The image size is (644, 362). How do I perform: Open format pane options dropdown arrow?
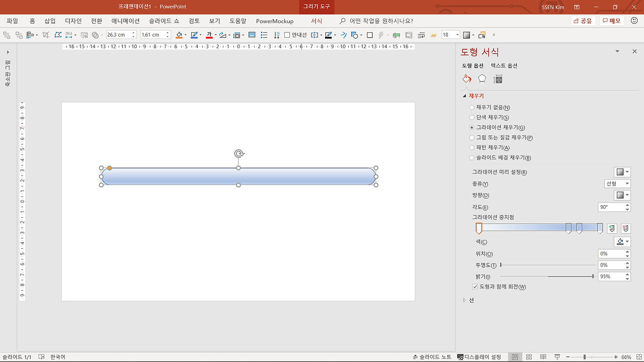point(617,51)
